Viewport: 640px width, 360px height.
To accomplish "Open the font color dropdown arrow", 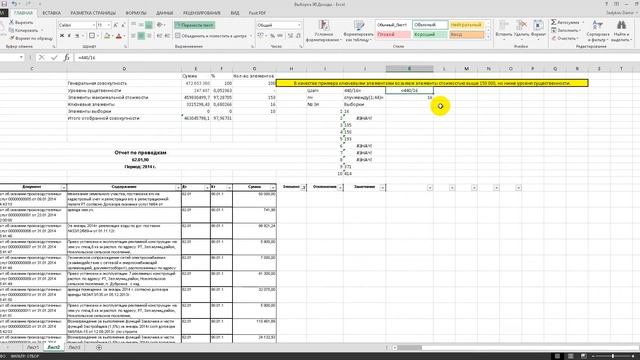I will (124, 36).
